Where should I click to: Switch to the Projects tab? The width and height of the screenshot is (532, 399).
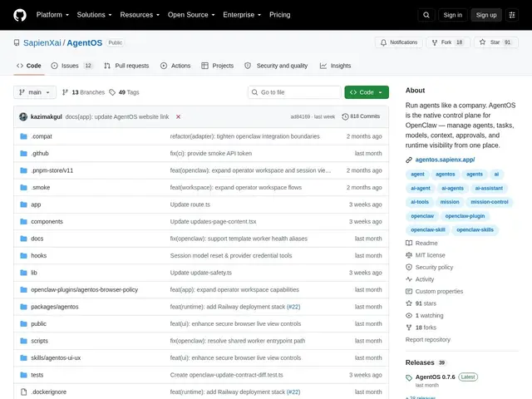tap(218, 66)
